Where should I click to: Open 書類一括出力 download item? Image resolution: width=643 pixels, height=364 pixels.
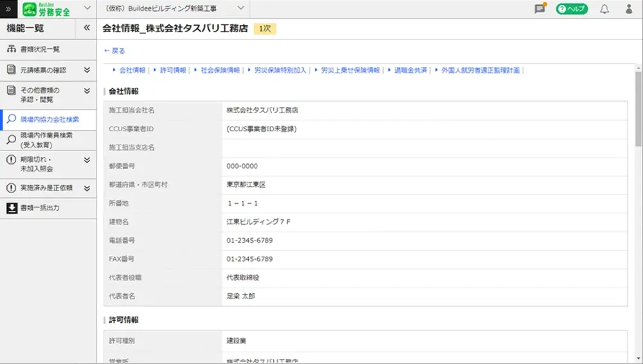point(40,208)
